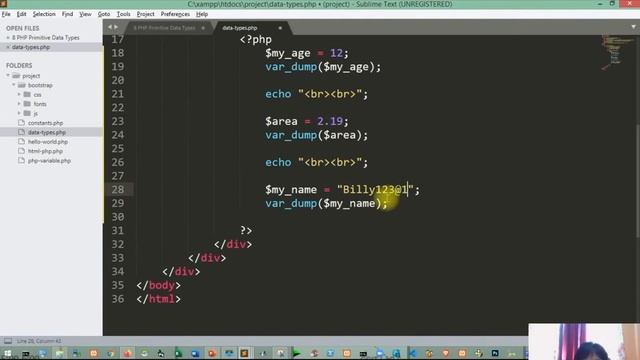Open the Goto menu

[104, 14]
